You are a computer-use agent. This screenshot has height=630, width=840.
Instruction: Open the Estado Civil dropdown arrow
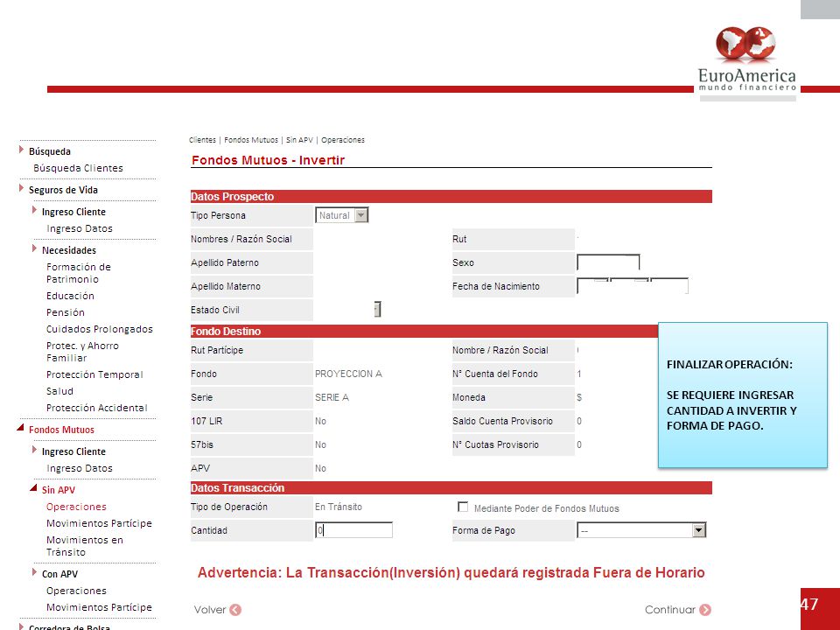click(377, 309)
